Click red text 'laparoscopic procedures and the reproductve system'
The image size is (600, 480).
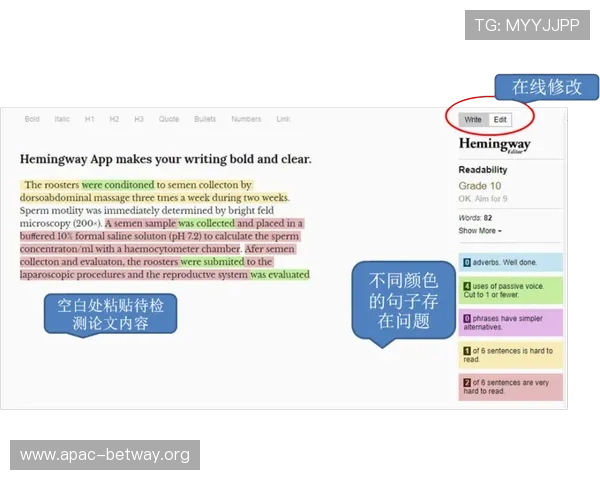pos(134,274)
